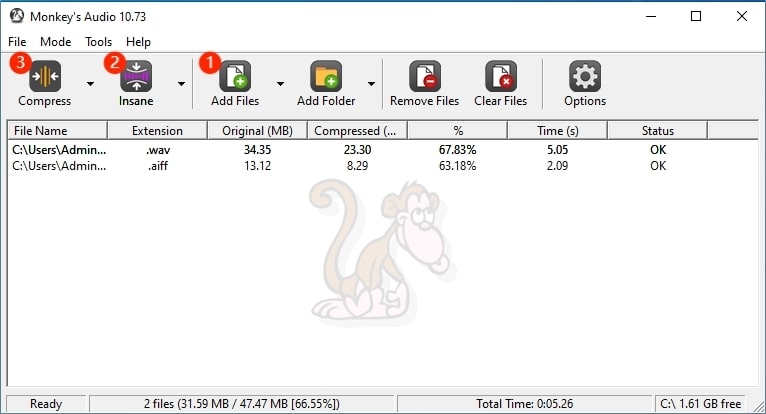
Task: Click the .wav extension cell
Action: coord(158,150)
